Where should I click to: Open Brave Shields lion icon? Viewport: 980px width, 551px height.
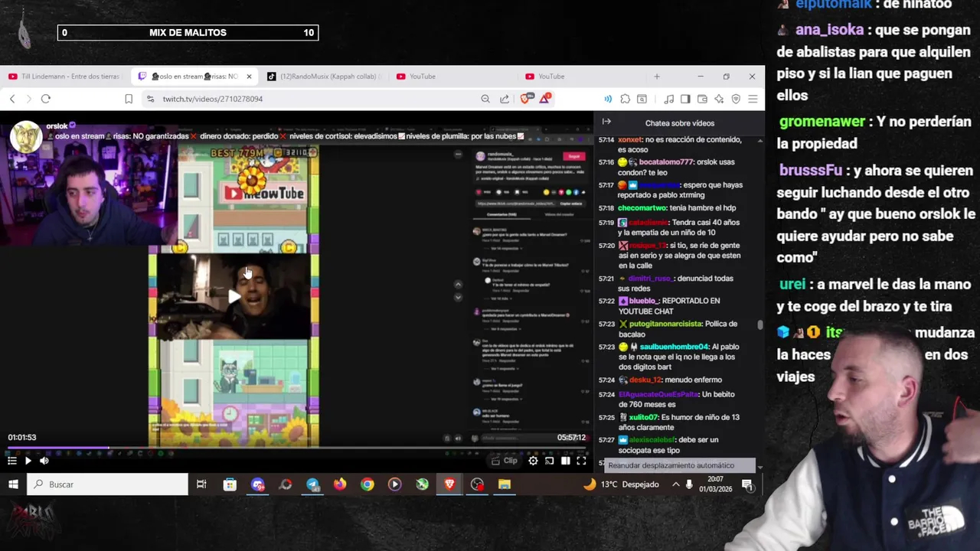[525, 99]
